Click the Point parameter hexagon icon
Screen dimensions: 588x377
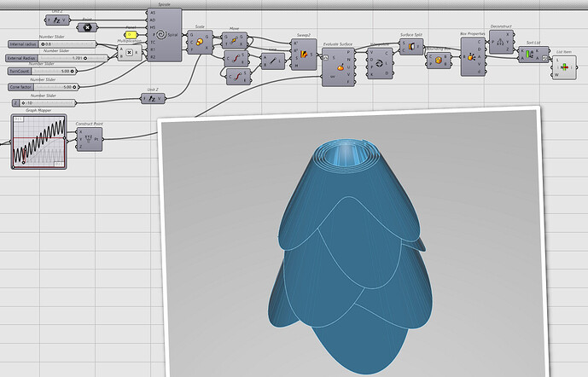(x=87, y=27)
